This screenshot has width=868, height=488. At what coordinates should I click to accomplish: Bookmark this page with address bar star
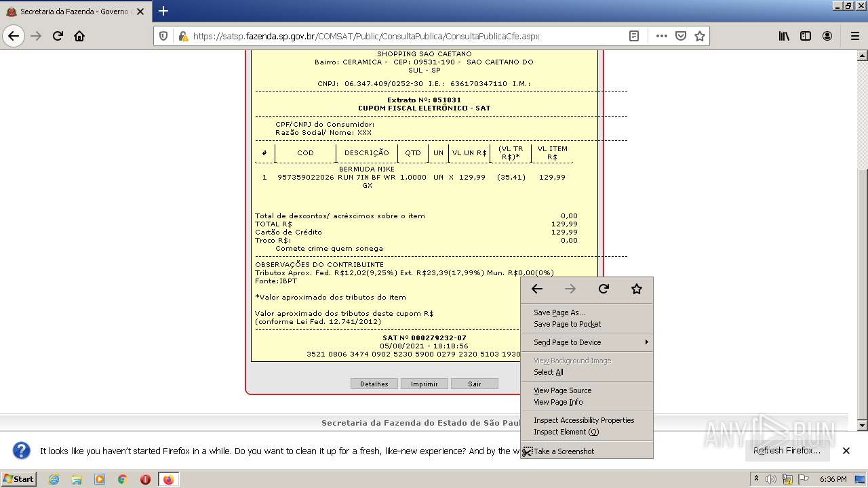click(x=700, y=36)
